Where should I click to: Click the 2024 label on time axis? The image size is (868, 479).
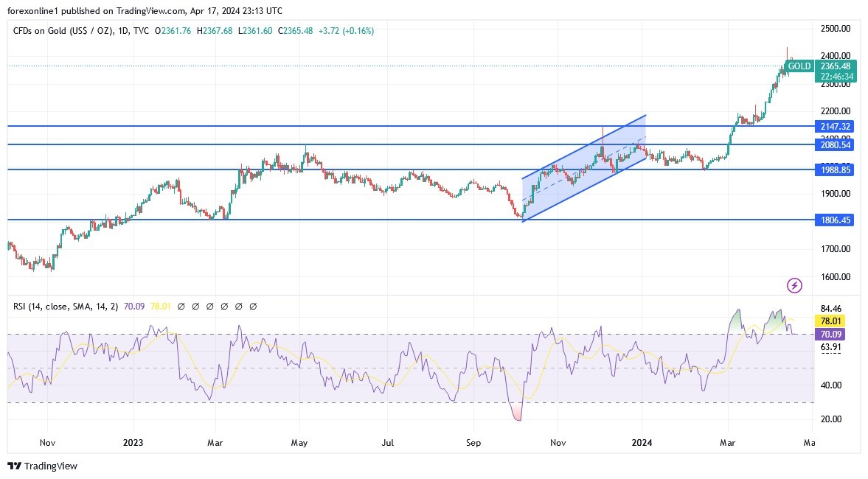point(642,443)
